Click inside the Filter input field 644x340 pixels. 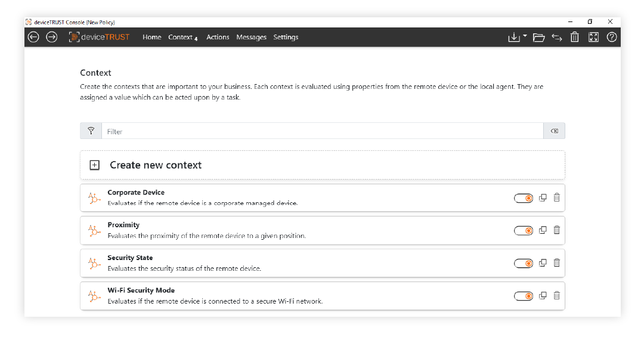[x=322, y=131]
